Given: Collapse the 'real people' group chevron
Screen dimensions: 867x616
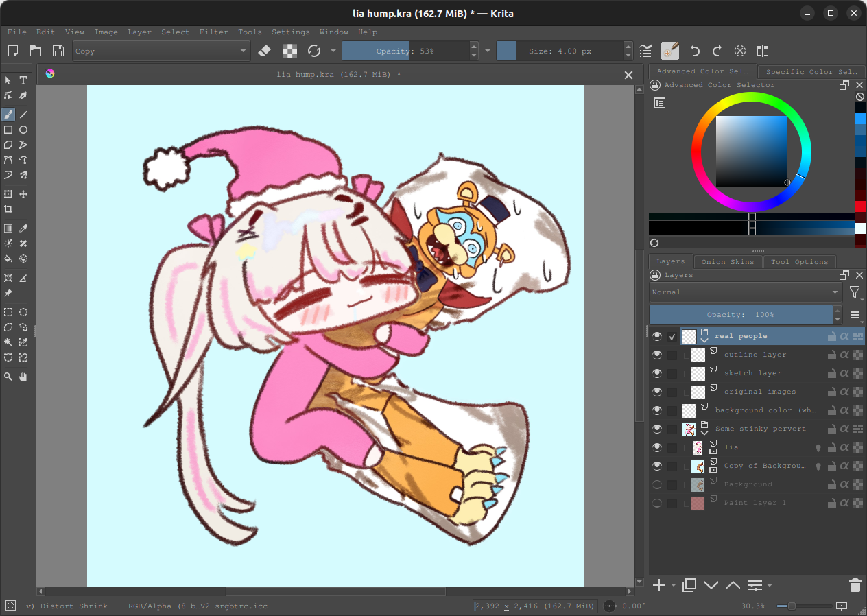Looking at the screenshot, I should (x=704, y=340).
